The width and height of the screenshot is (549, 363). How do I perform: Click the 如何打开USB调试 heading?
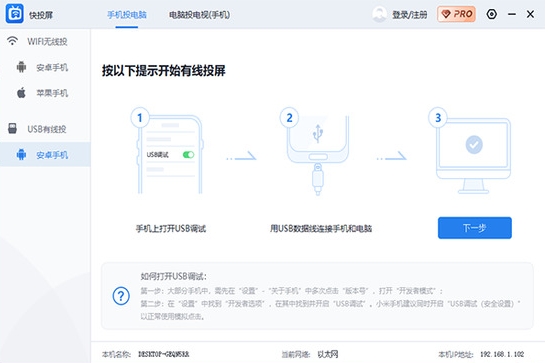174,277
